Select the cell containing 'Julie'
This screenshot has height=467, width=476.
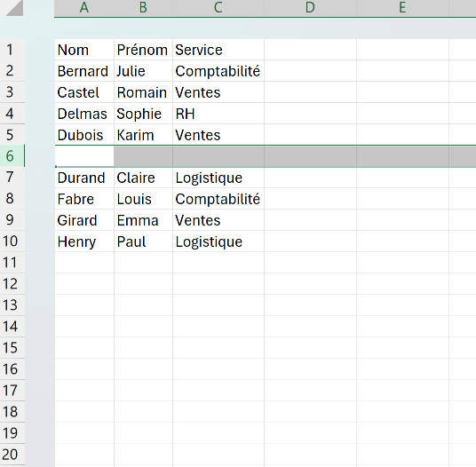[x=143, y=71]
